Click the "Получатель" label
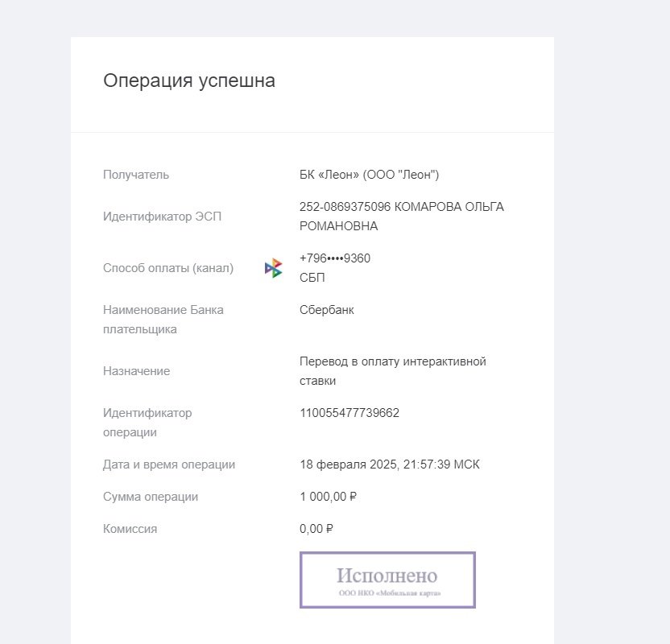This screenshot has width=670, height=644. click(x=136, y=175)
